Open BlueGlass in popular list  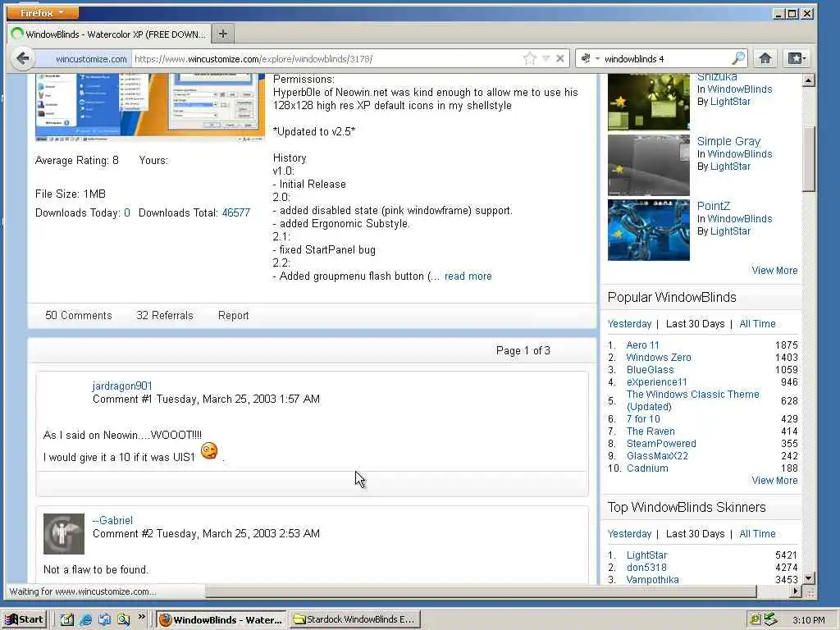[x=650, y=370]
